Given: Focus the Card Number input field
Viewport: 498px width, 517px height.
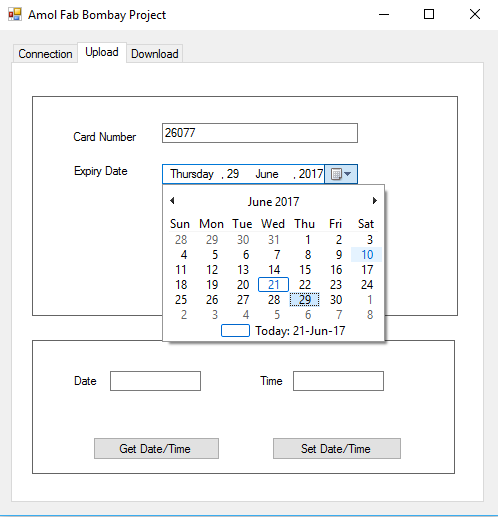Looking at the screenshot, I should pyautogui.click(x=260, y=133).
